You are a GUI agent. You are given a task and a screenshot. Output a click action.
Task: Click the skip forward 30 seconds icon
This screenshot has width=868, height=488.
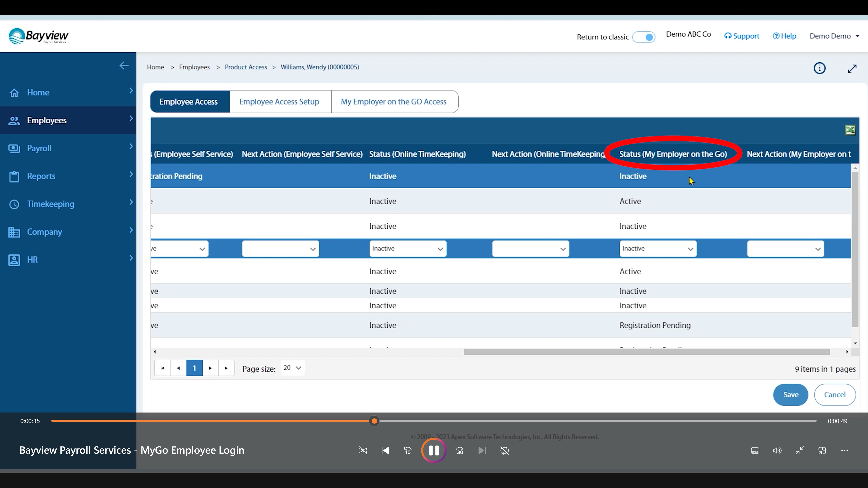460,451
